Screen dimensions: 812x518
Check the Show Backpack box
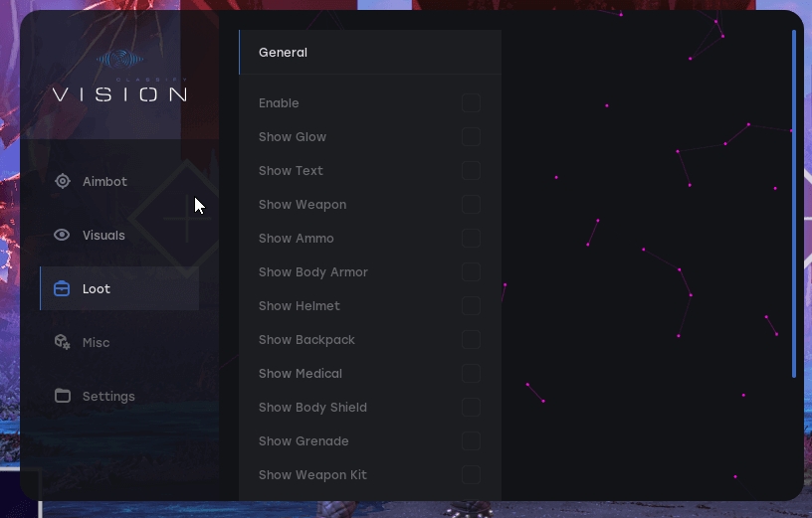(x=471, y=339)
